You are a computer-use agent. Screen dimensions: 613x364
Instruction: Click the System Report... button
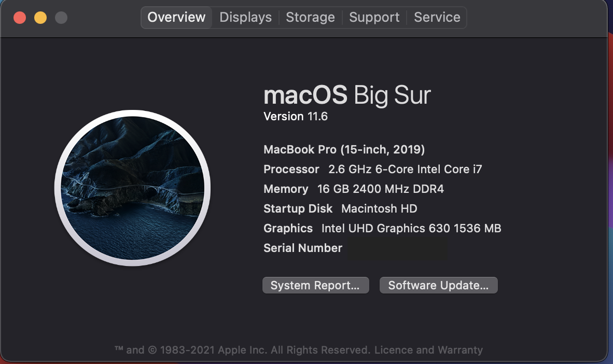[315, 285]
